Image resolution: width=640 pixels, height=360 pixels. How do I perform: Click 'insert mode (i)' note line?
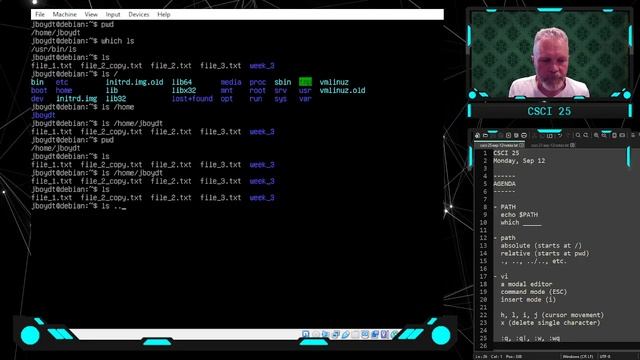point(528,300)
